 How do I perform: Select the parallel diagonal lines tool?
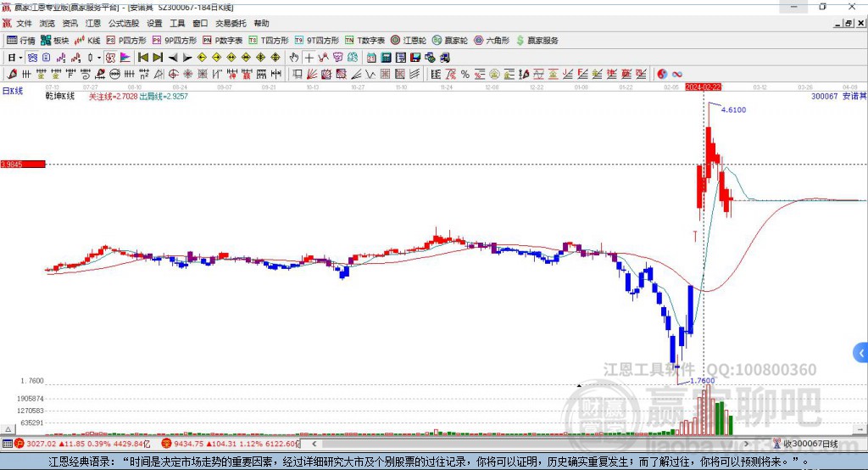[x=415, y=74]
